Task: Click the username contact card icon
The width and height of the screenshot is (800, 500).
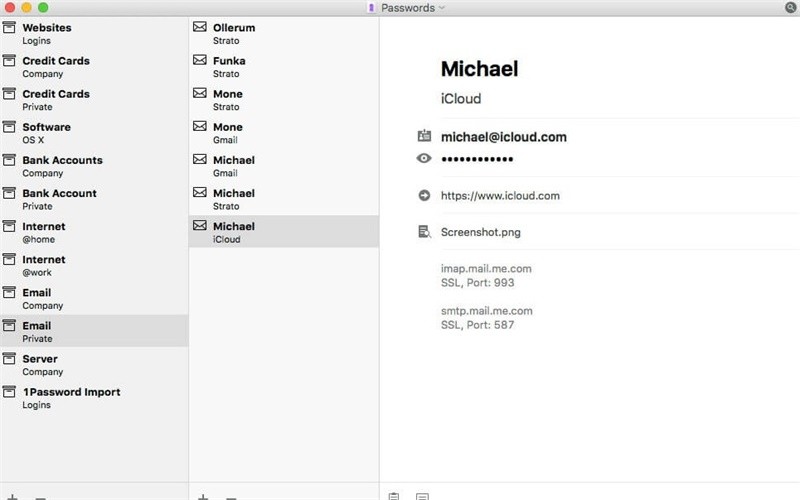Action: [424, 136]
